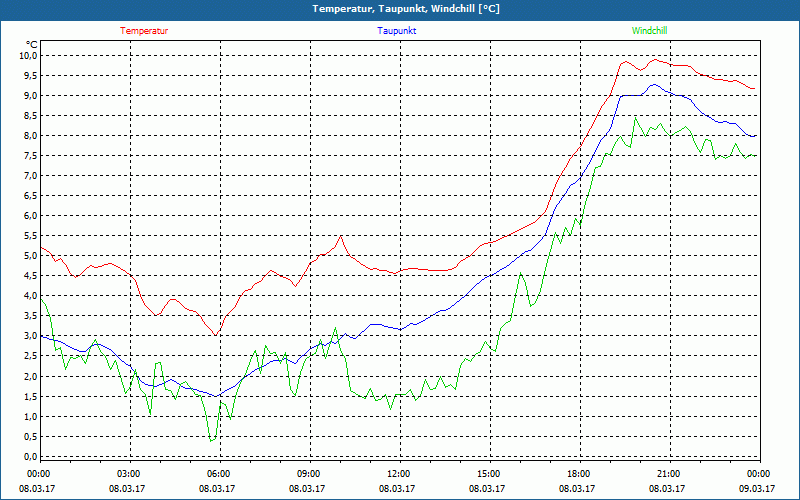Click the 0,5 y-axis value
800x500 pixels.
(31, 436)
